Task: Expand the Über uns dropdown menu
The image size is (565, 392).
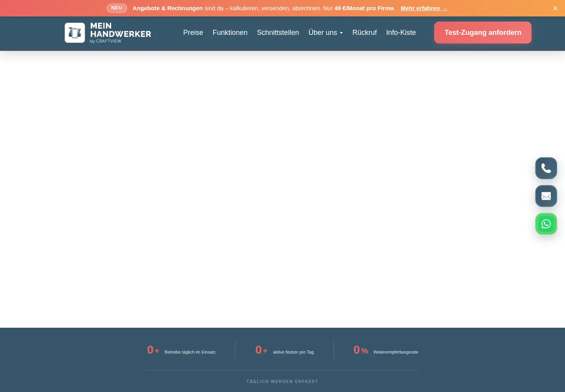Action: tap(326, 33)
